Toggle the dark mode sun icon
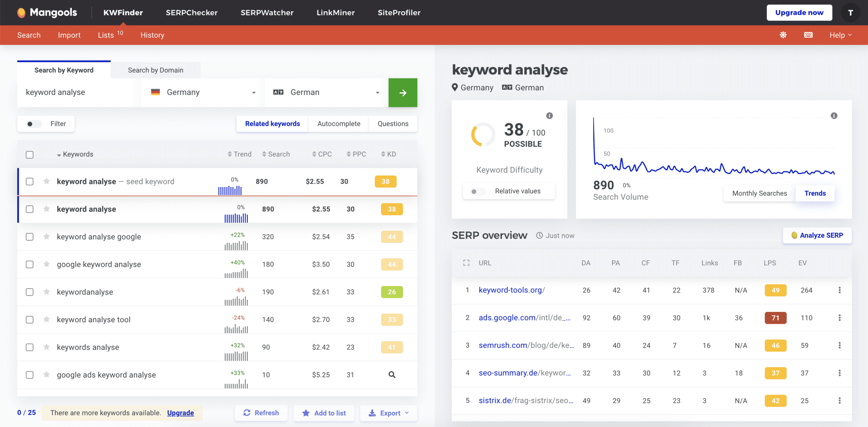The height and width of the screenshot is (427, 868). 783,35
